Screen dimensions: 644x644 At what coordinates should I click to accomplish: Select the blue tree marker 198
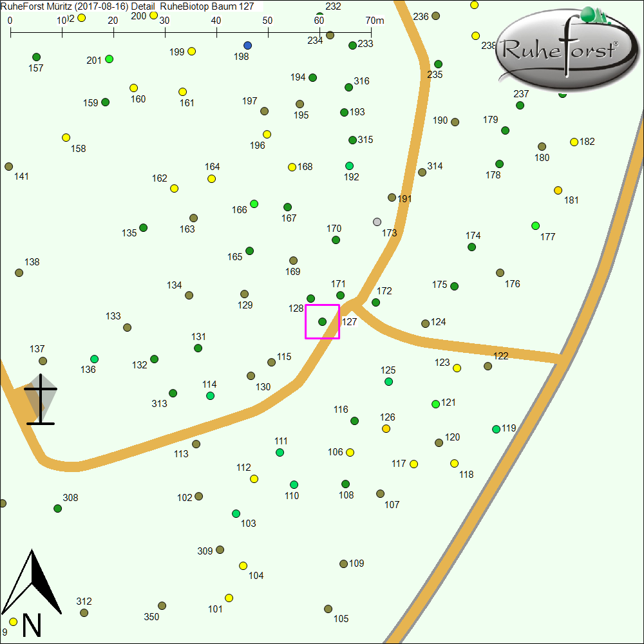[248, 46]
